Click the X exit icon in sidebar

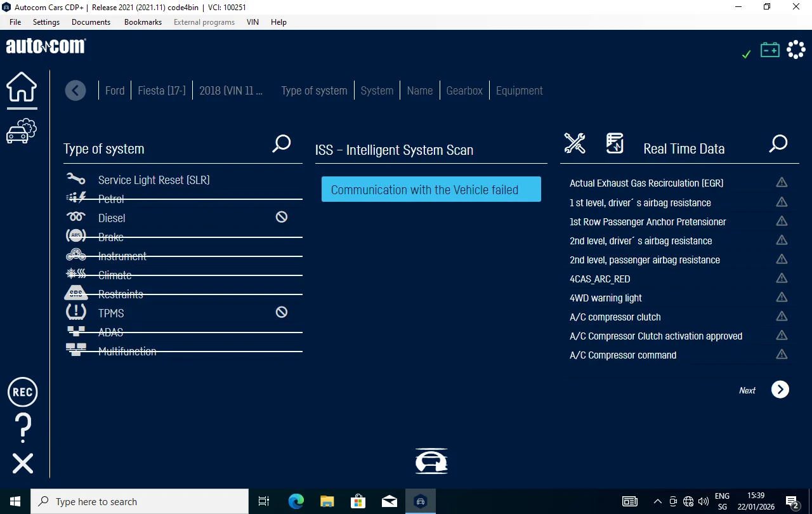(x=23, y=464)
